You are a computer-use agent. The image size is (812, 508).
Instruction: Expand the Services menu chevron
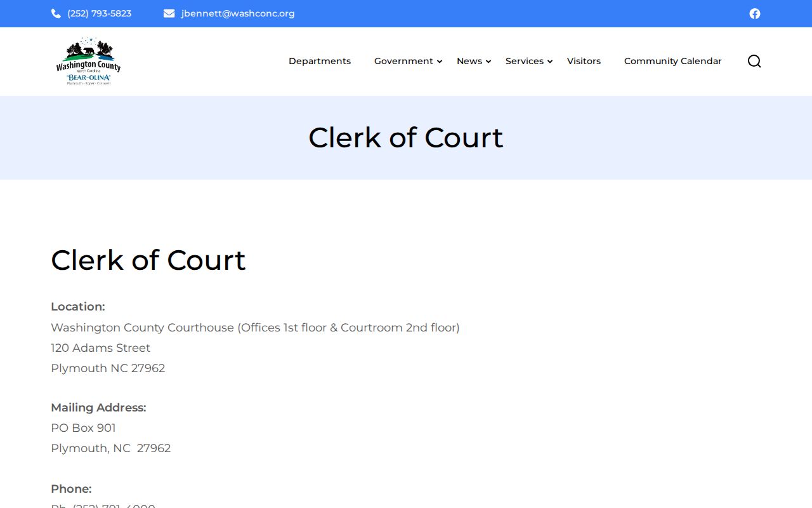pyautogui.click(x=550, y=62)
